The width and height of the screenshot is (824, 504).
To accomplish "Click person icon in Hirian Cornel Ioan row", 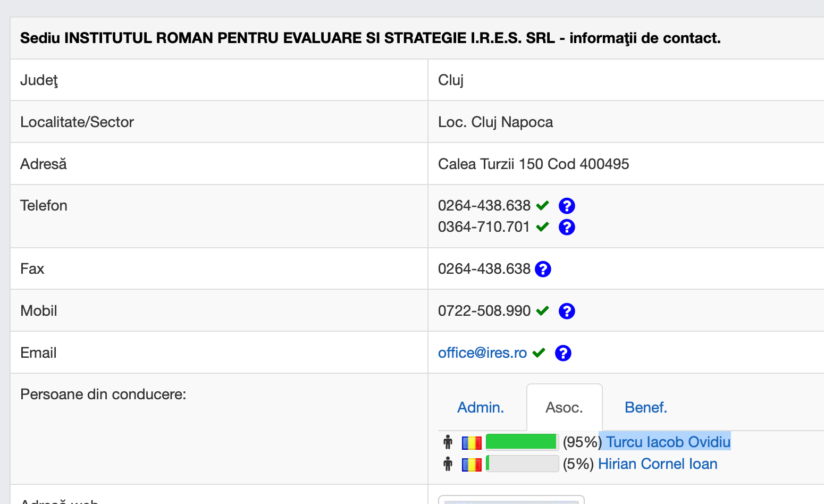I will (448, 464).
